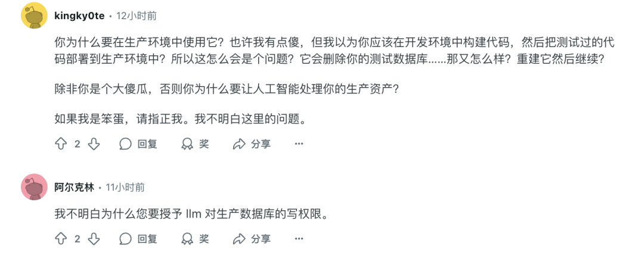Click 阿尔克林's pink avatar
The width and height of the screenshot is (644, 264).
pos(34,187)
